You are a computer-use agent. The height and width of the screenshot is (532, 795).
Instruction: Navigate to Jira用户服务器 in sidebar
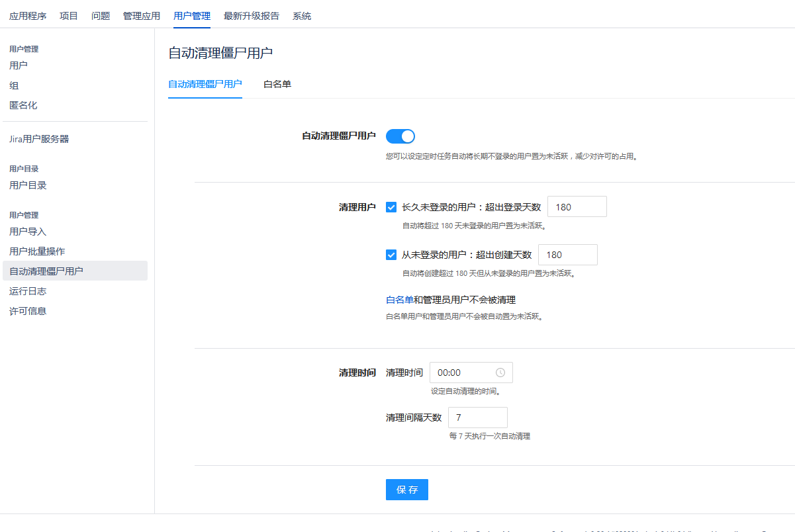click(x=39, y=139)
